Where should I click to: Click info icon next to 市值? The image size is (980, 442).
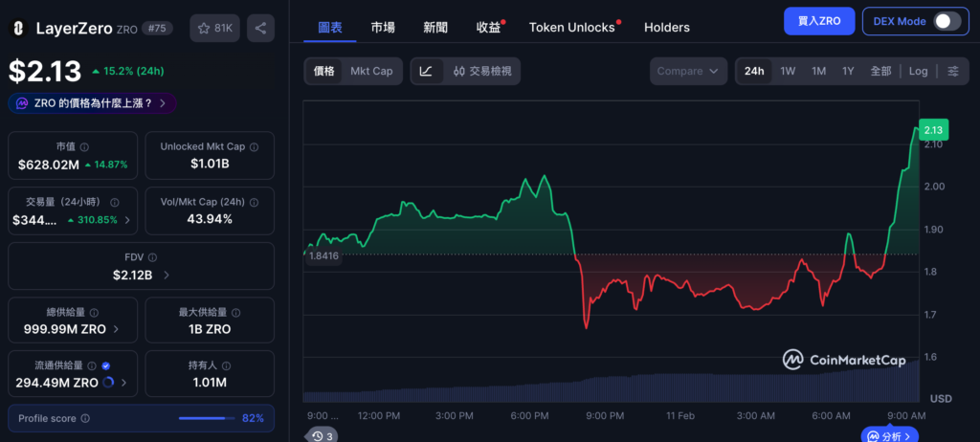pos(84,147)
